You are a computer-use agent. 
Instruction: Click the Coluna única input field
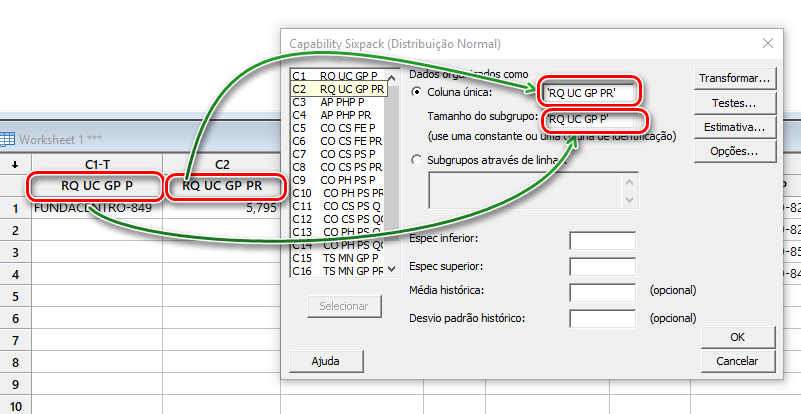(589, 92)
